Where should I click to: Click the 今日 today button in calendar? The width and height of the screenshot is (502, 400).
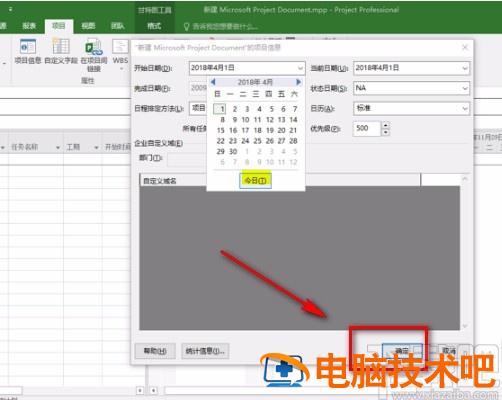click(255, 180)
